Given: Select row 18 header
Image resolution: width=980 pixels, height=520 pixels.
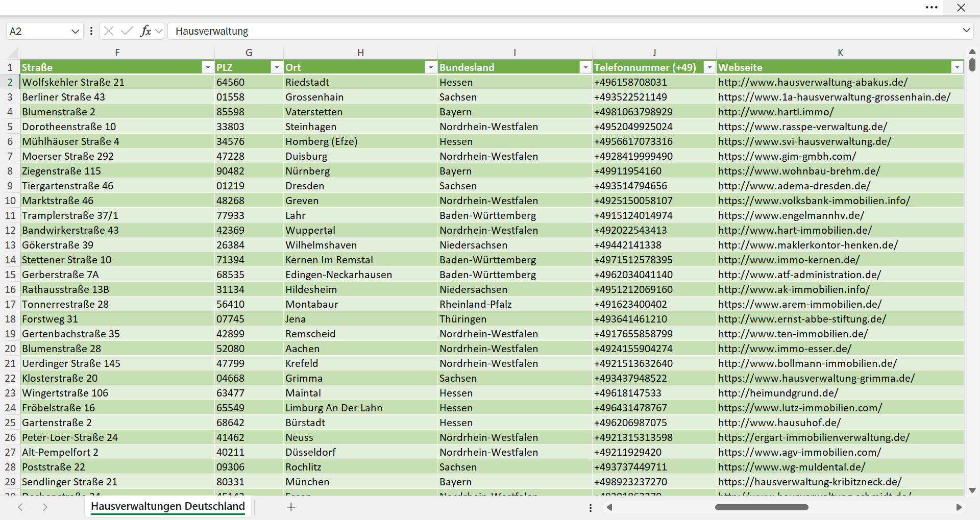Looking at the screenshot, I should coord(10,319).
